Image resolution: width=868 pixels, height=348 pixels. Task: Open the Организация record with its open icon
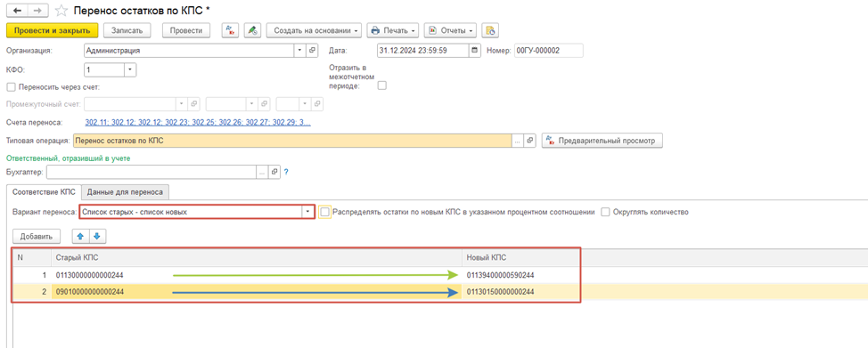[312, 51]
